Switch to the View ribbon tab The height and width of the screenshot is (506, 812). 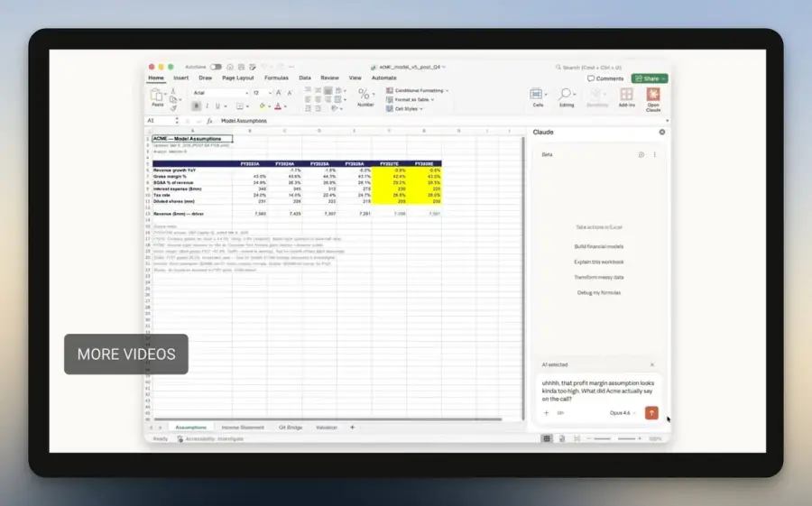click(355, 78)
